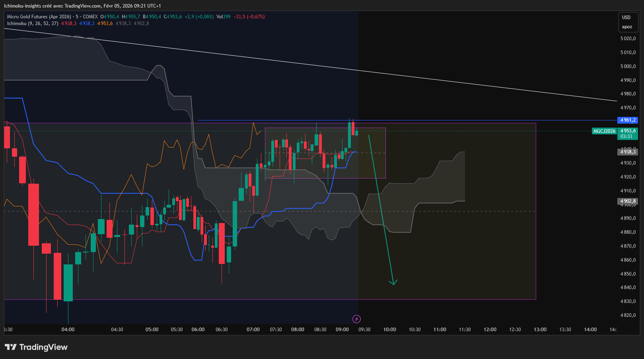The width and height of the screenshot is (644, 359).
Task: Click the 08:30 time axis label
Action: (x=320, y=330)
